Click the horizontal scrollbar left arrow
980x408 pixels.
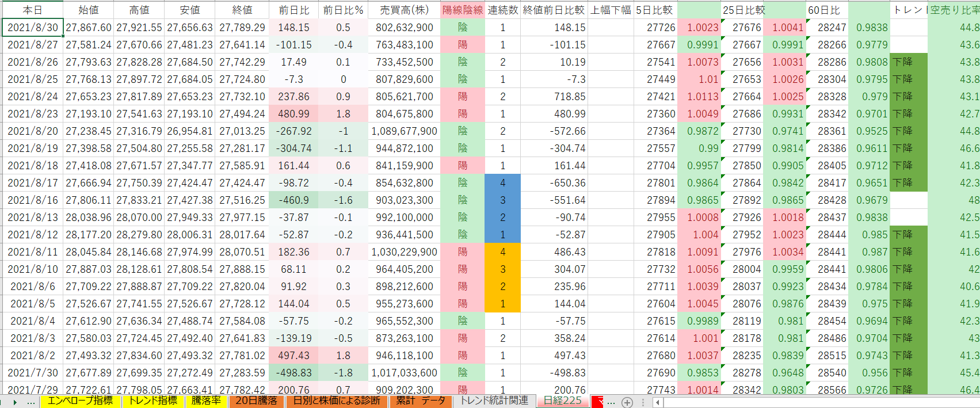[657, 402]
